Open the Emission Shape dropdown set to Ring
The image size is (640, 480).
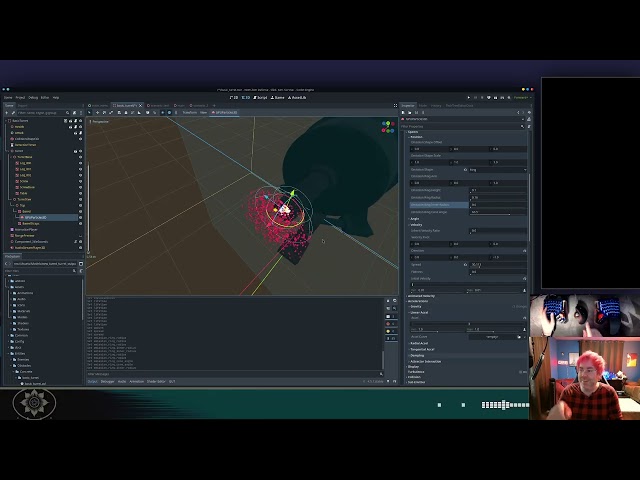pyautogui.click(x=498, y=169)
